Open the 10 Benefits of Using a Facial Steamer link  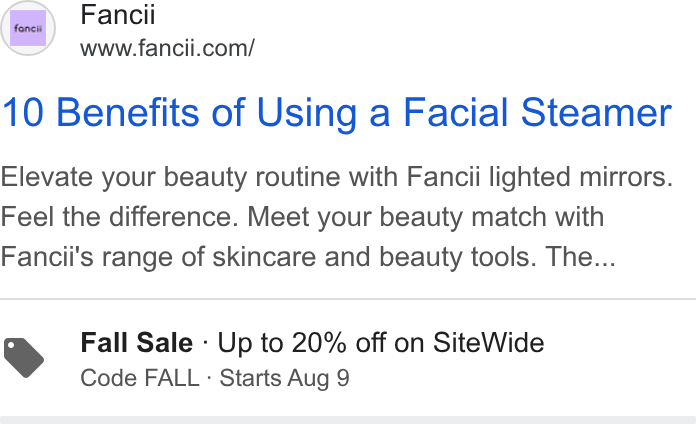click(x=336, y=112)
